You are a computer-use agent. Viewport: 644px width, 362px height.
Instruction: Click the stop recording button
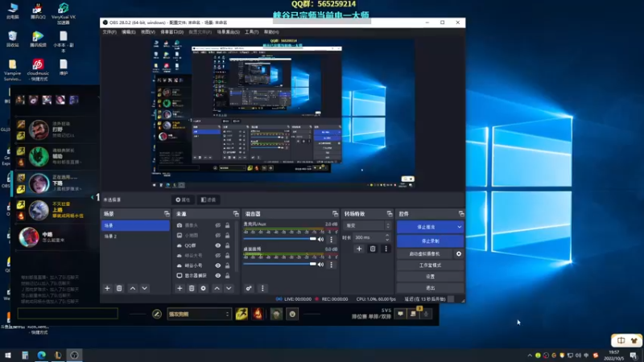[430, 241]
